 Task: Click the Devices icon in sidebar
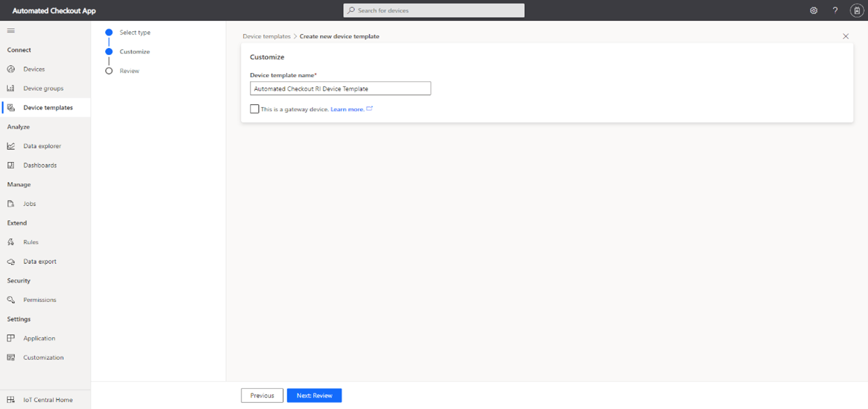click(x=10, y=70)
